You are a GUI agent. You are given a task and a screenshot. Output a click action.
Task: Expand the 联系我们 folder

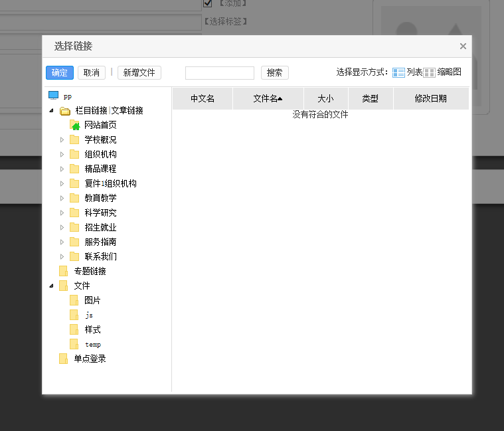click(62, 256)
